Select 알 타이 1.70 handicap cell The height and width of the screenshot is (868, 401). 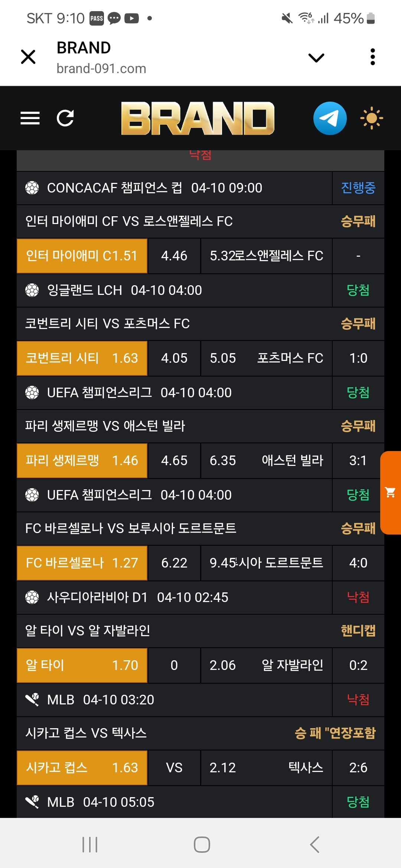tap(82, 665)
